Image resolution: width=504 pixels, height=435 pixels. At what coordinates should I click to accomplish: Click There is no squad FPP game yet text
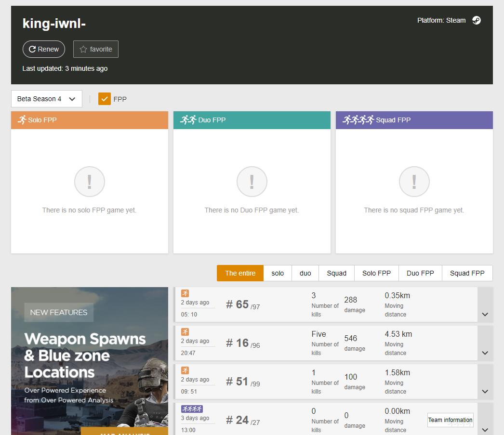click(414, 210)
